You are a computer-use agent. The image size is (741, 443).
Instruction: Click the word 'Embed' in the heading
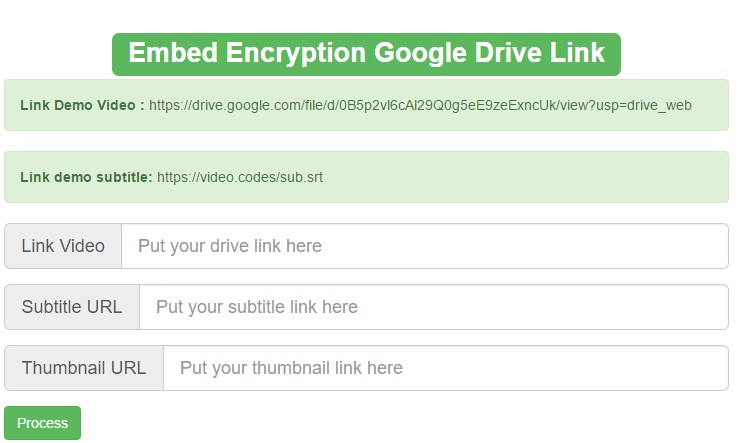point(172,53)
